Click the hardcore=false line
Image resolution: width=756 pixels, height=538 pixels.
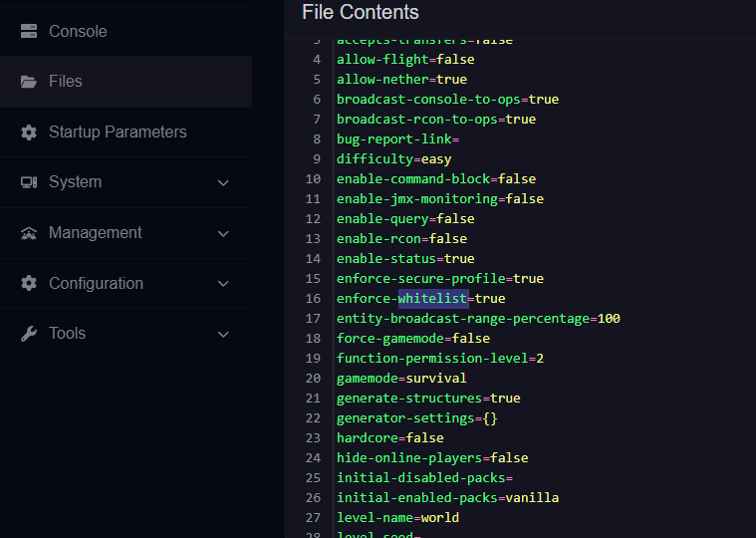click(x=390, y=437)
